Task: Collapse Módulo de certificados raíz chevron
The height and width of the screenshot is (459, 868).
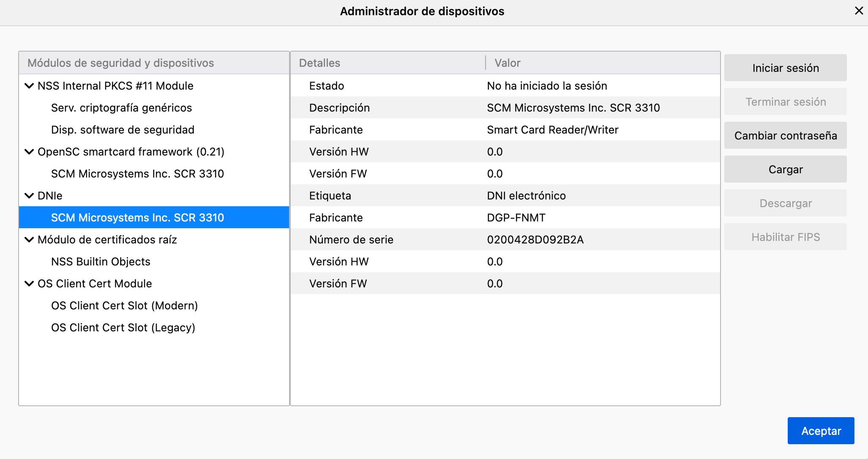Action: point(29,240)
